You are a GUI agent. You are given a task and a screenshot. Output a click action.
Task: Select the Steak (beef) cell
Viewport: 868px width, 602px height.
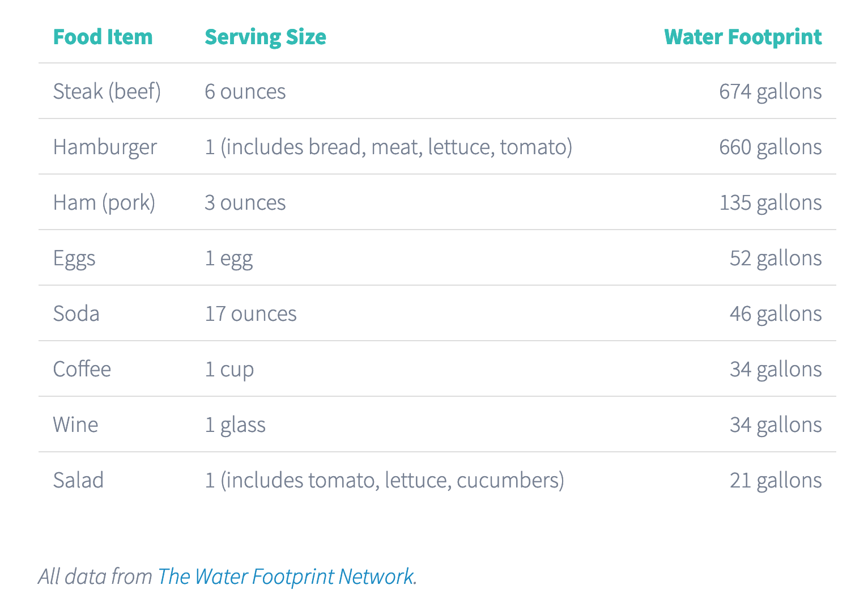[107, 91]
